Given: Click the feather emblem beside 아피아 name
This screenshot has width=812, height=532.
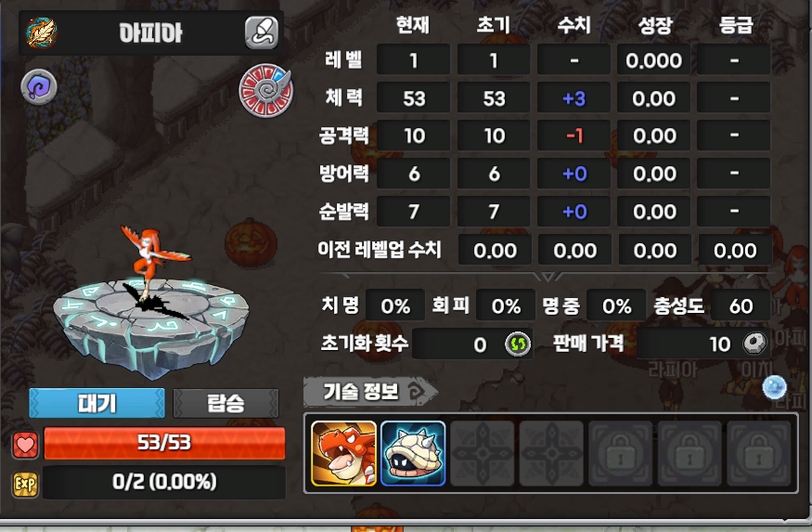Looking at the screenshot, I should tap(42, 32).
